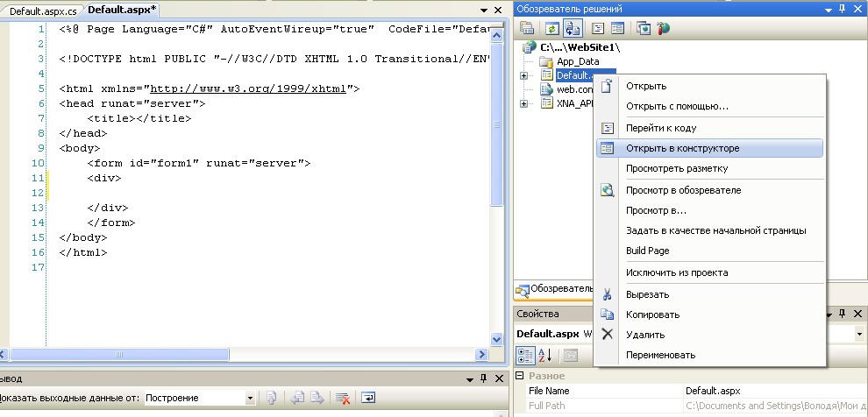Click the Copy Web Site toolbar icon

(x=644, y=28)
